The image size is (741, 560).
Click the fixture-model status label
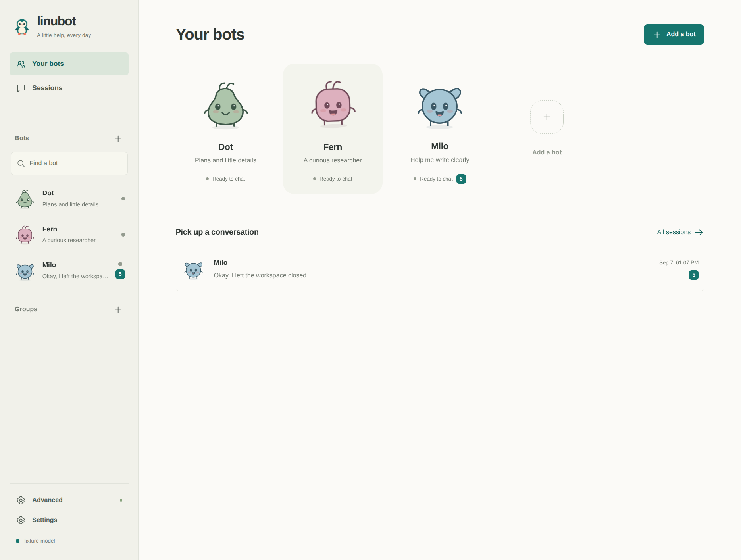tap(39, 541)
